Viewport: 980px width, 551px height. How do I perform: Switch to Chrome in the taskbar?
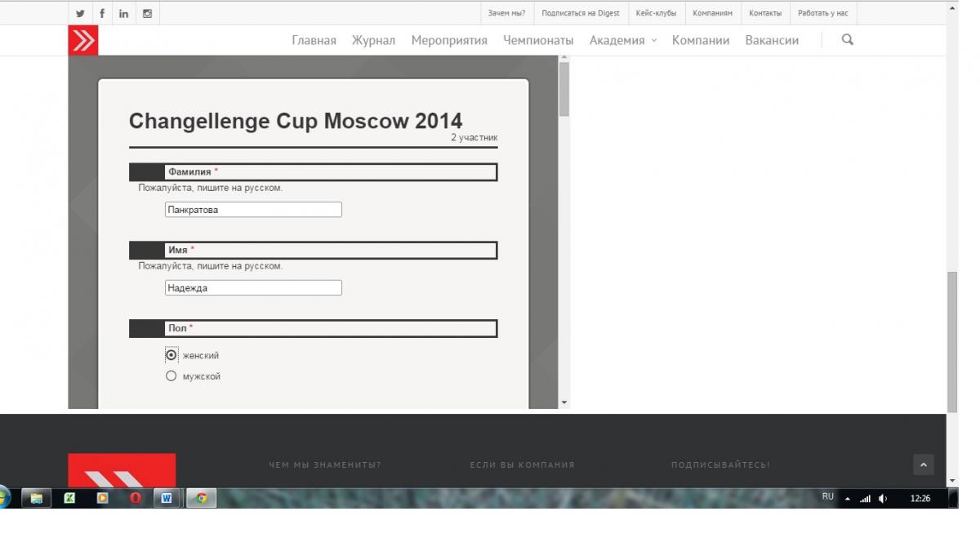point(202,498)
